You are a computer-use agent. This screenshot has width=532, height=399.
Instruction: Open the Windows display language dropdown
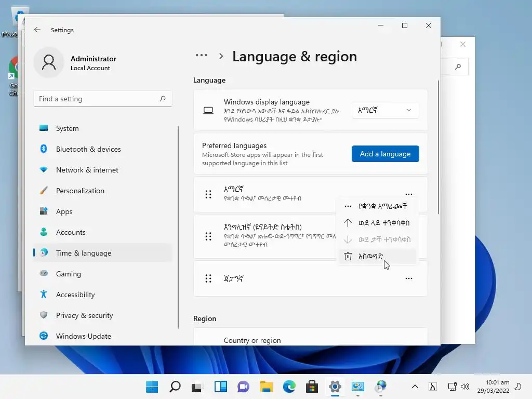(x=385, y=110)
